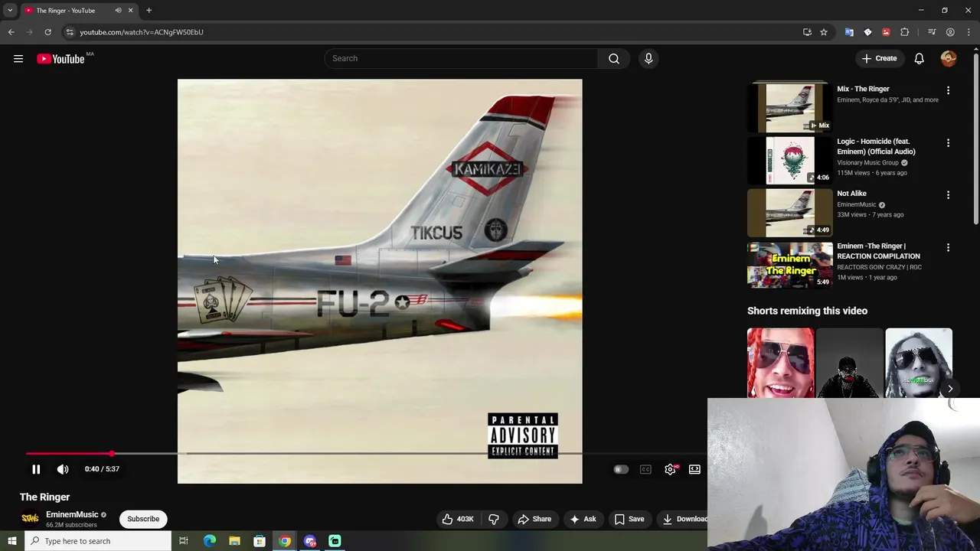Open a new browser tab
The image size is (980, 551).
coord(149,11)
